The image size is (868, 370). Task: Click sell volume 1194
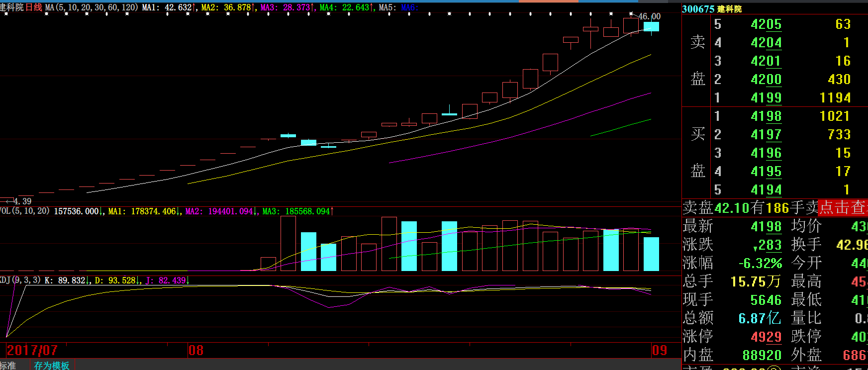point(835,98)
